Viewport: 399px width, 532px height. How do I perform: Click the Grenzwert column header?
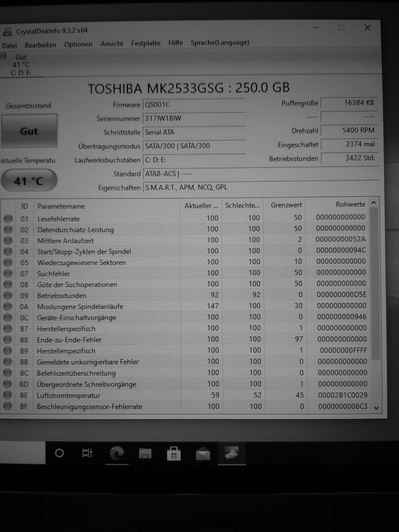(285, 205)
